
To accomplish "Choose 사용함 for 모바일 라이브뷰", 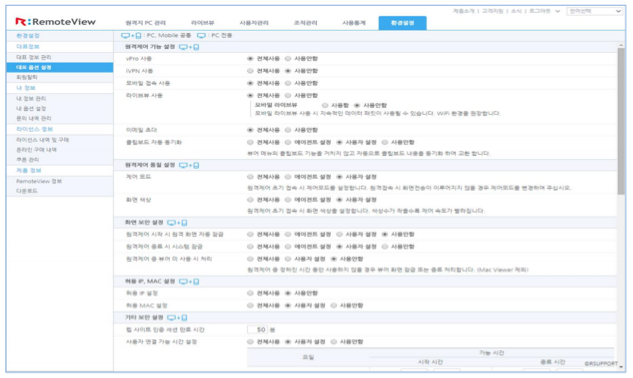I will [x=325, y=105].
